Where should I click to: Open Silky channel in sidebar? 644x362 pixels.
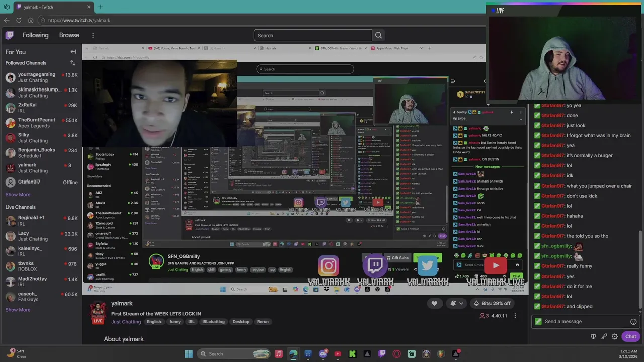(41, 138)
